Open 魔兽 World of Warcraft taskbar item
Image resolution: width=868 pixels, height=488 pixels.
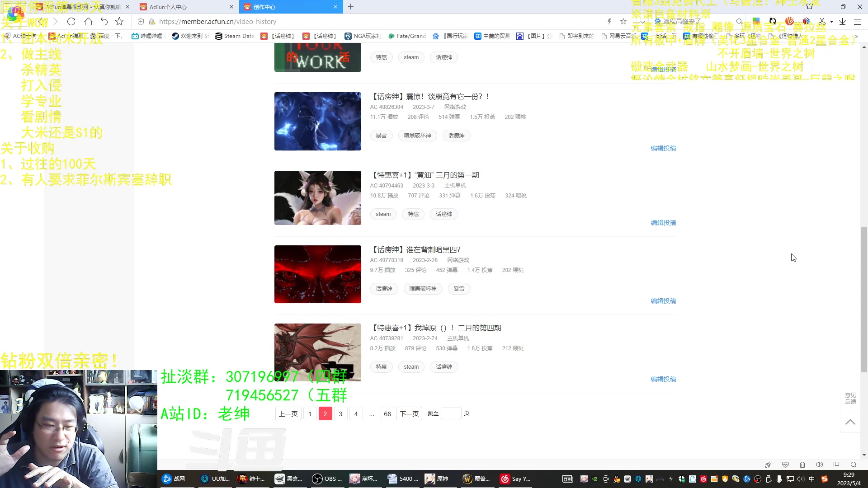[x=476, y=479]
